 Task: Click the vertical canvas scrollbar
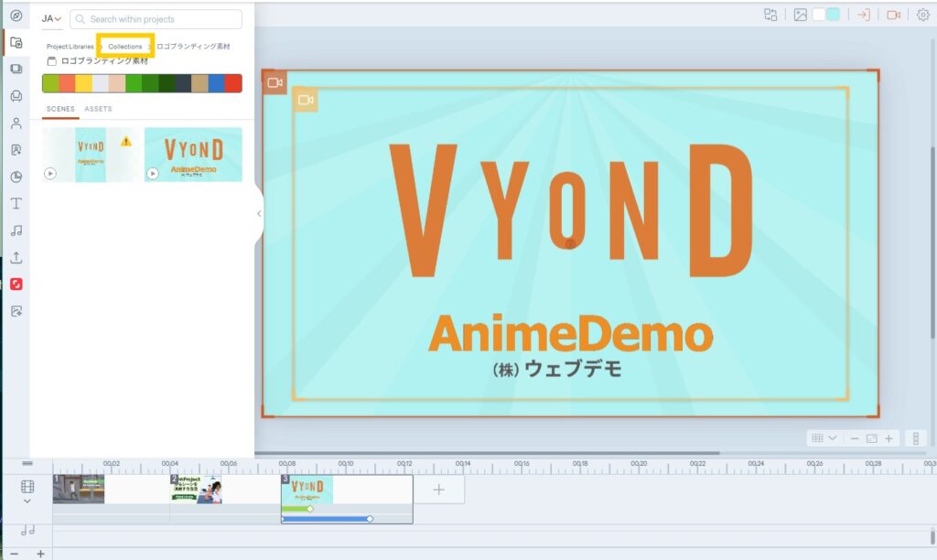(933, 242)
